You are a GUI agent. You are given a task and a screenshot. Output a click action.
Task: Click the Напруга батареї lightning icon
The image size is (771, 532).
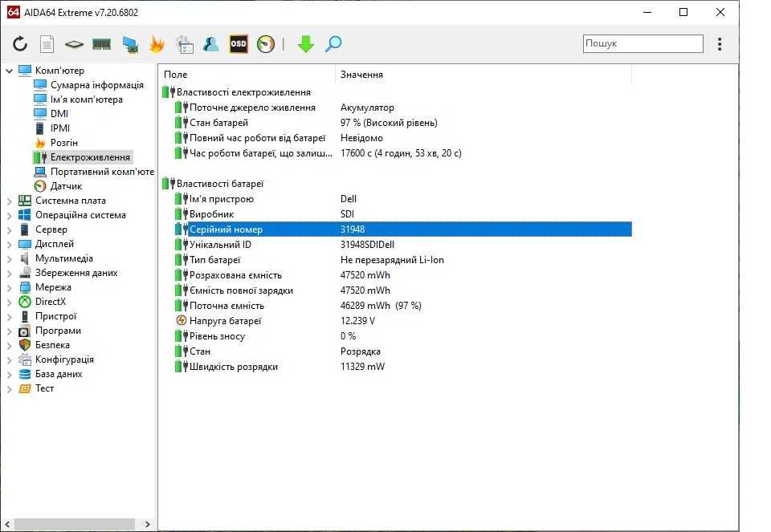click(182, 321)
